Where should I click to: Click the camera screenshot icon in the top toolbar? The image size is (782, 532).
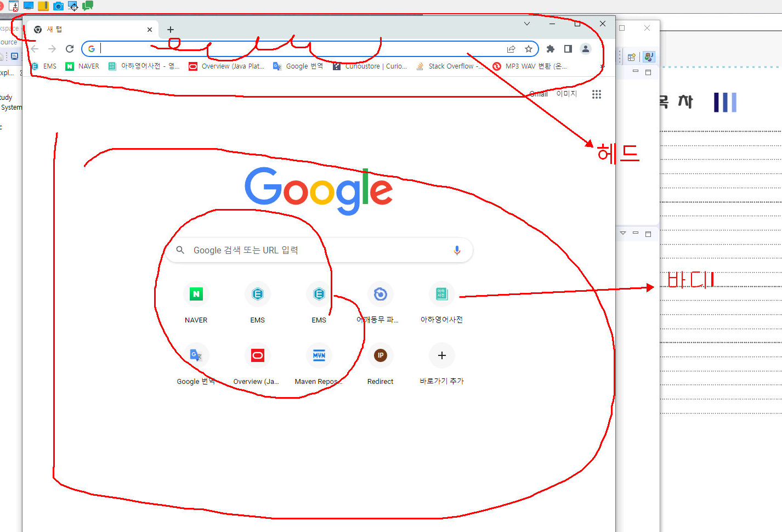click(x=58, y=5)
